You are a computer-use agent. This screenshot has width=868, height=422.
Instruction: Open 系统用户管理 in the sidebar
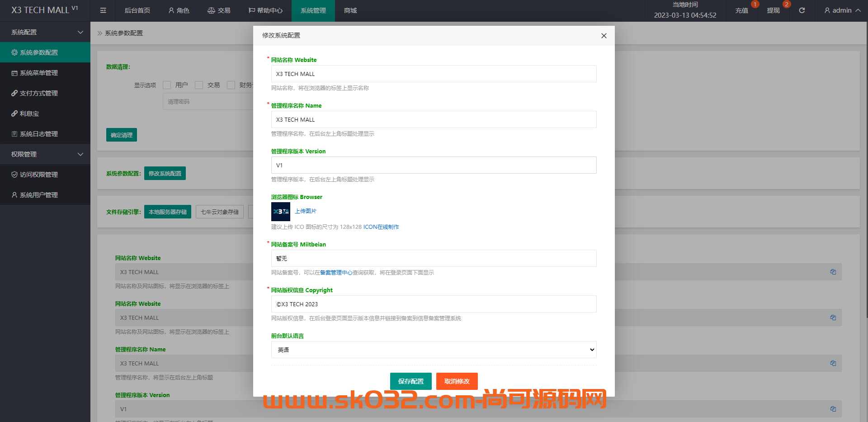pos(45,195)
